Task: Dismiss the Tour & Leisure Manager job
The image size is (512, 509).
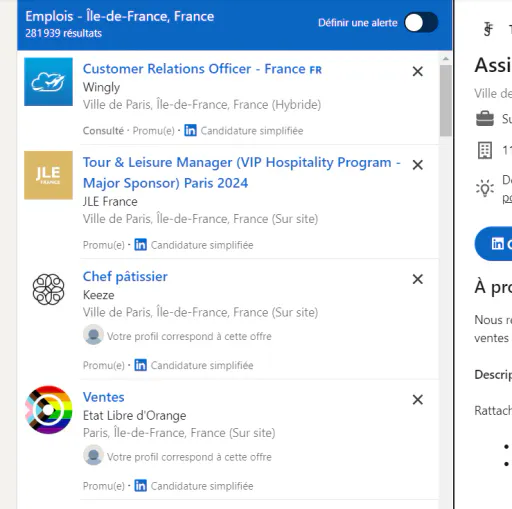Action: (418, 165)
